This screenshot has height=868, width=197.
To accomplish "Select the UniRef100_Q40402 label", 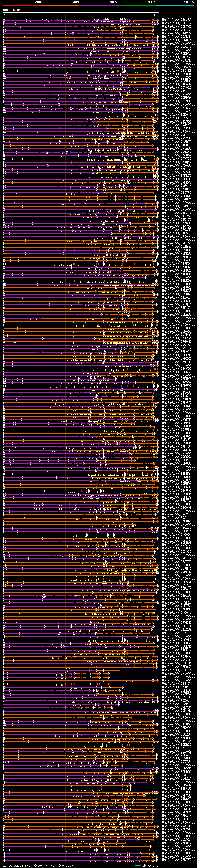I will (x=177, y=84).
